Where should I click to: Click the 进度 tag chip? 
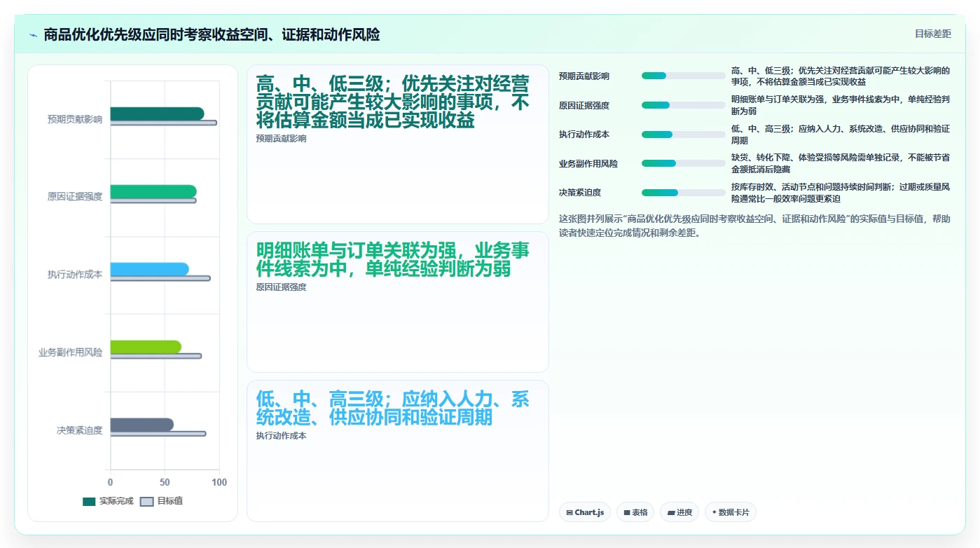pyautogui.click(x=679, y=512)
